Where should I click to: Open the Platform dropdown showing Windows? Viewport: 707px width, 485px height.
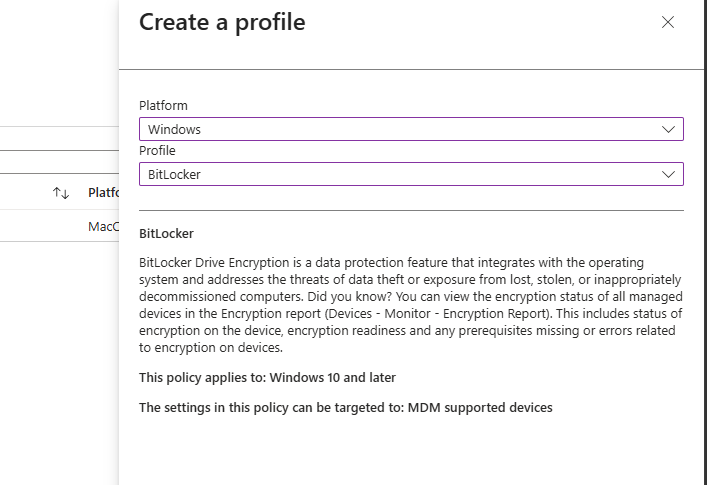pyautogui.click(x=411, y=129)
